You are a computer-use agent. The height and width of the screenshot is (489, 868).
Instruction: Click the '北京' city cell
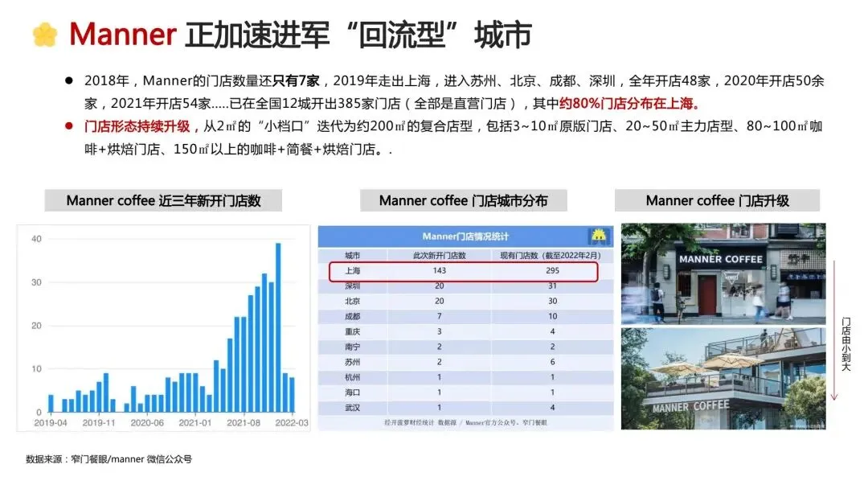click(x=352, y=302)
